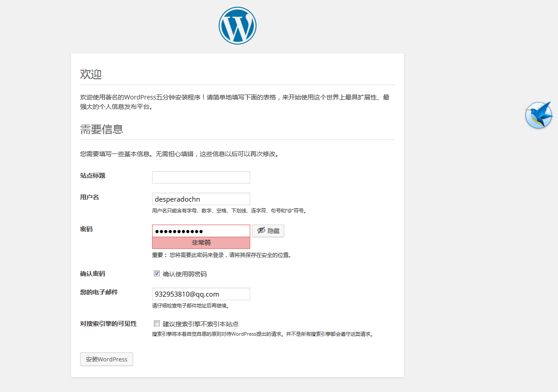Click the username allowed-characters hint text
Screen dimensions: 558x392
tap(229, 211)
